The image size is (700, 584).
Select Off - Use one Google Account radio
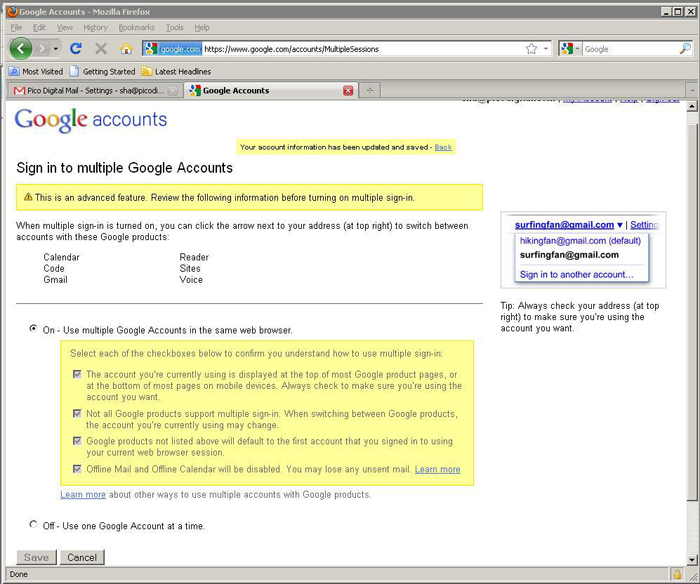click(33, 524)
